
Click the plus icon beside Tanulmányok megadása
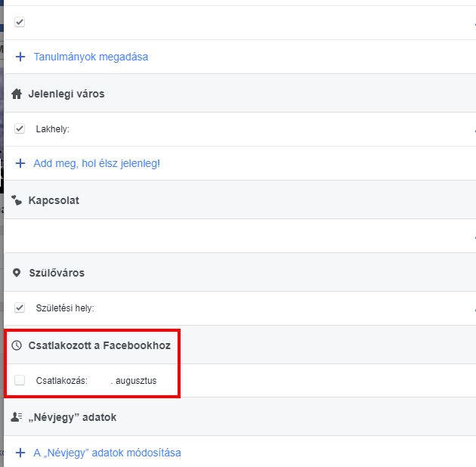[x=20, y=57]
